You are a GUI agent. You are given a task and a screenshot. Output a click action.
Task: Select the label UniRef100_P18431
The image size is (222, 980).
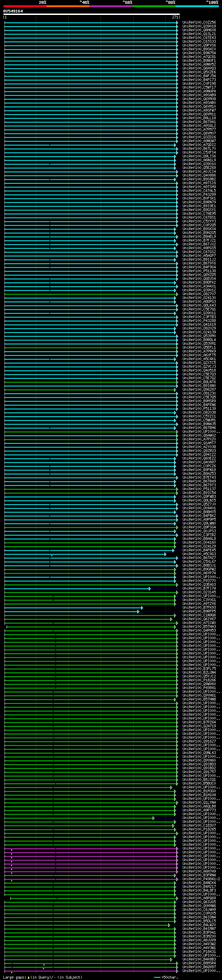[x=199, y=951]
